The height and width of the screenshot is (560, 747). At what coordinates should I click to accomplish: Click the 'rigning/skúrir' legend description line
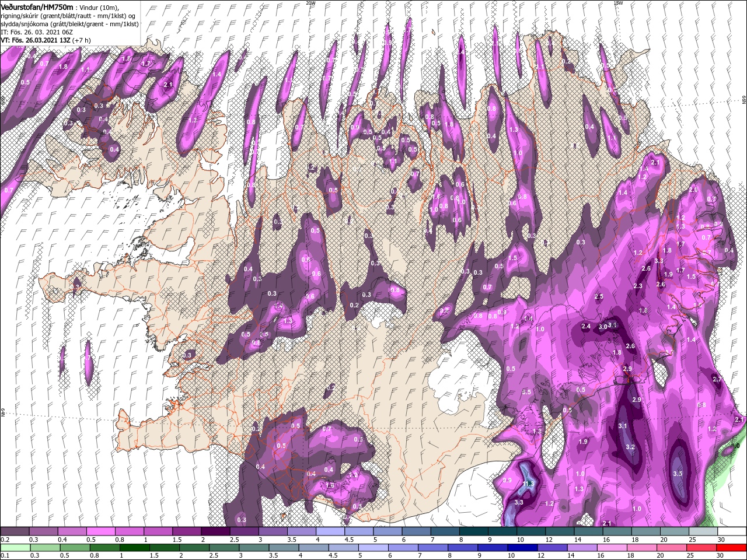click(67, 15)
